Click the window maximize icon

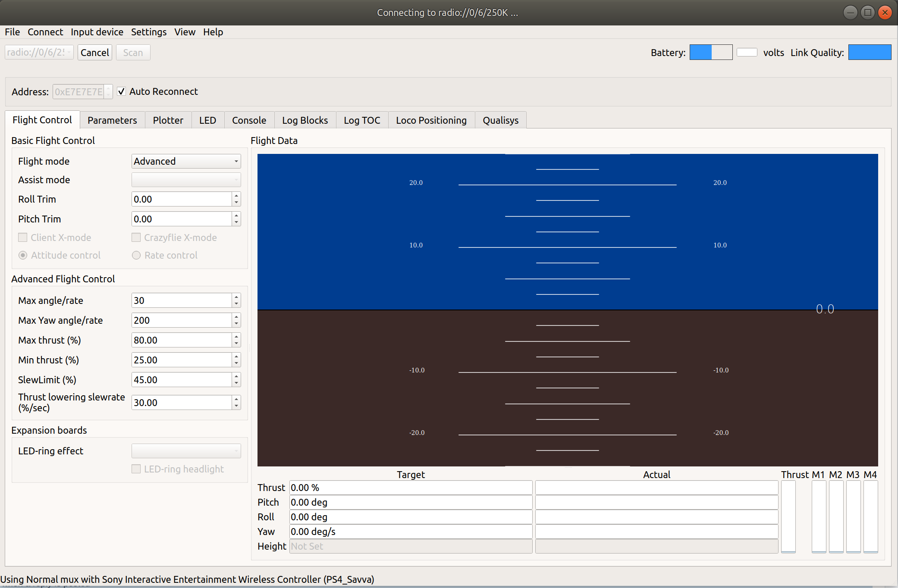coord(867,13)
